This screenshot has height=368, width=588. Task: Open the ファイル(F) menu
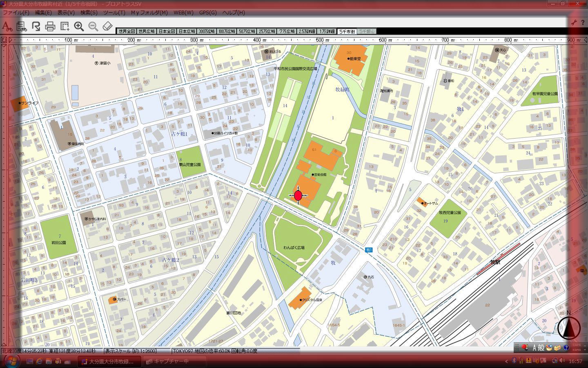(x=16, y=12)
